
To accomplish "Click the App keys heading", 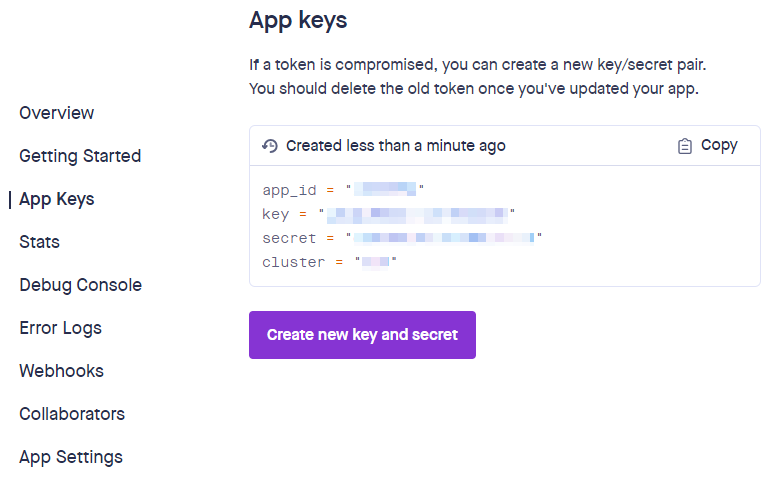I will point(298,21).
